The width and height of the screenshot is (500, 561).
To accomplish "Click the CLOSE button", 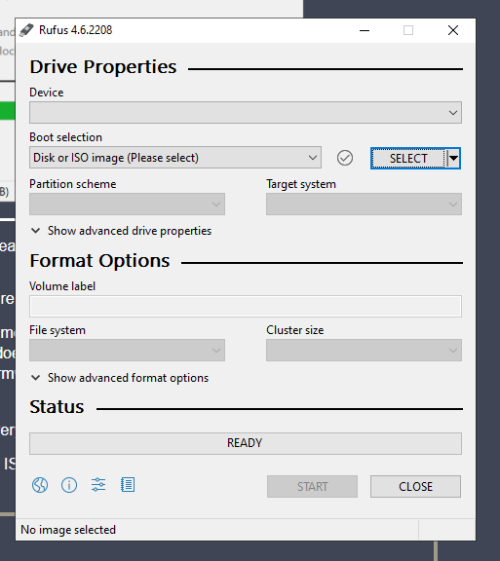I will 415,487.
